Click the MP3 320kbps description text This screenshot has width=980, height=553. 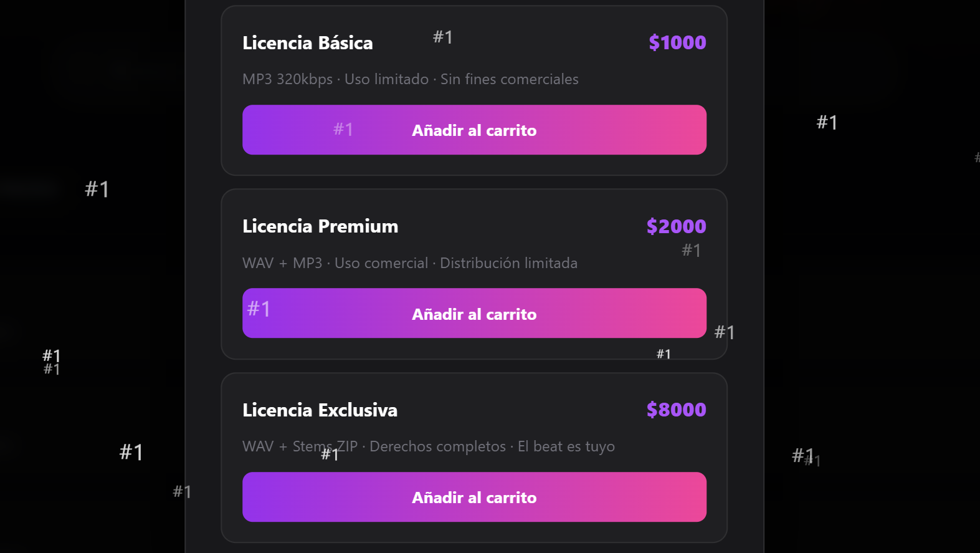click(287, 79)
